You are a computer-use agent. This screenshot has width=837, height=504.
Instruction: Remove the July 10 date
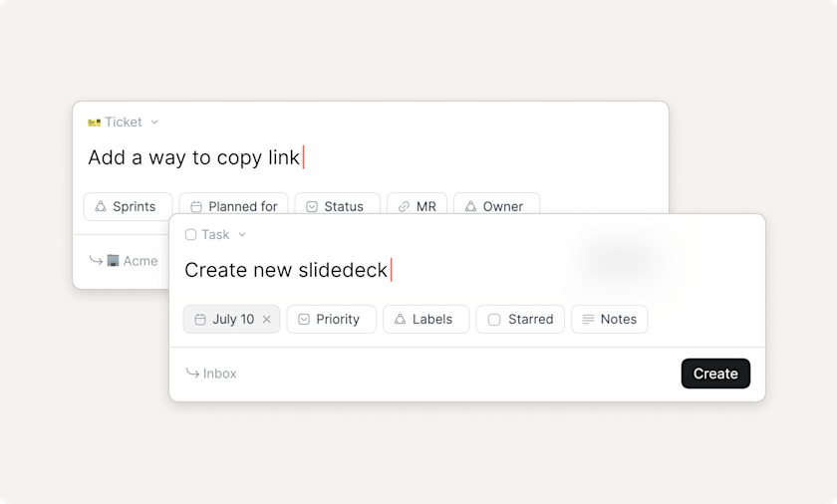(266, 320)
